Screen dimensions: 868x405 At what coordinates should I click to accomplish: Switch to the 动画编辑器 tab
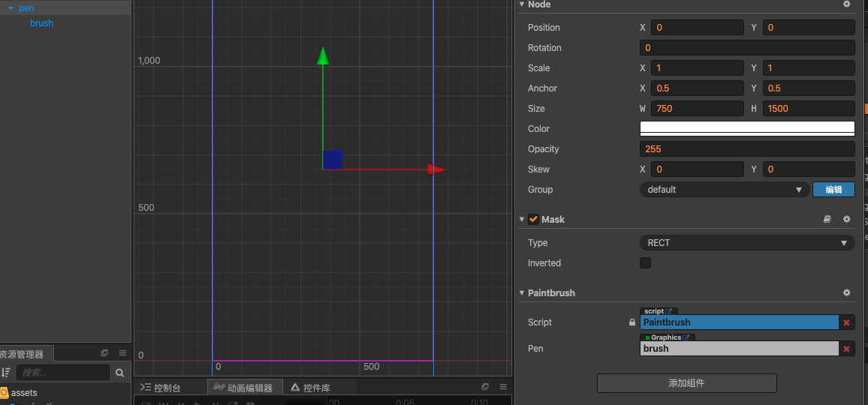244,388
